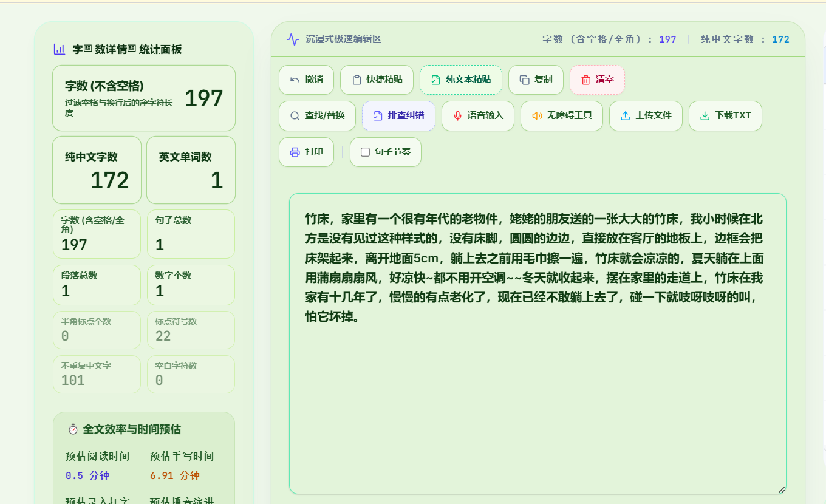The width and height of the screenshot is (826, 504).
Task: Start 语音输入 with the microphone icon
Action: click(x=457, y=115)
